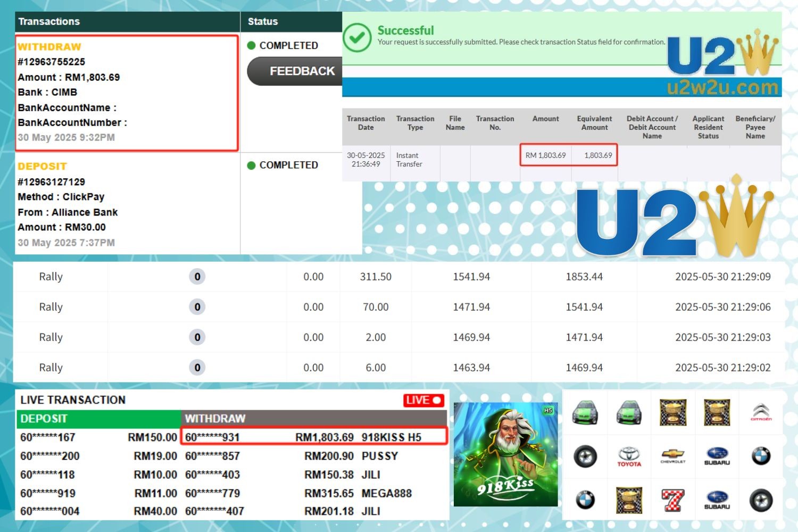Click the red lucky 7 slot symbol
This screenshot has width=798, height=532.
click(673, 501)
